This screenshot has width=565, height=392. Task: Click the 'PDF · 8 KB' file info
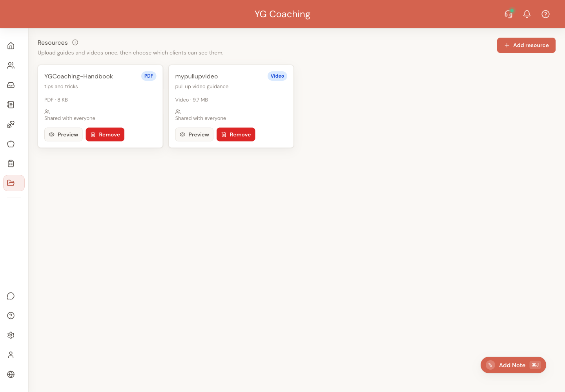click(x=56, y=100)
